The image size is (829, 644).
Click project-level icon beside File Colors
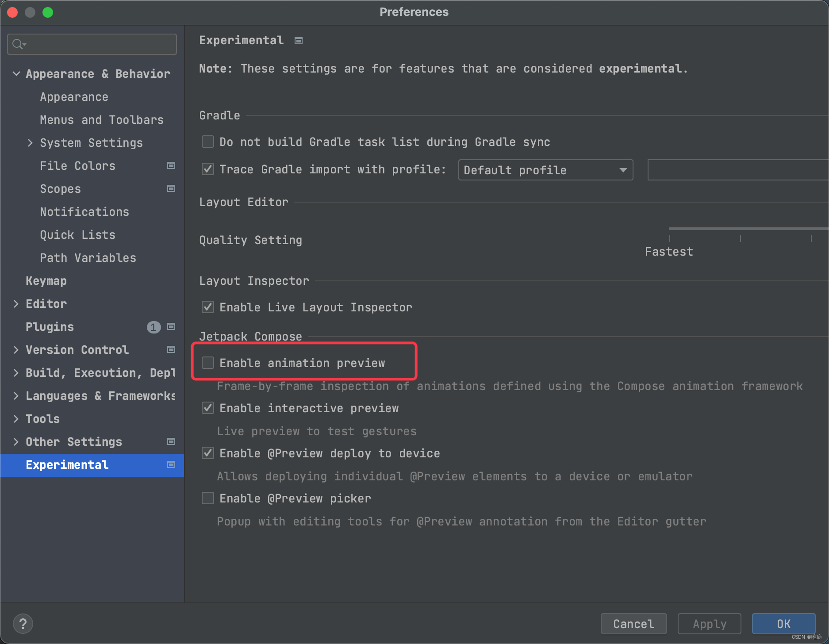[x=171, y=165]
